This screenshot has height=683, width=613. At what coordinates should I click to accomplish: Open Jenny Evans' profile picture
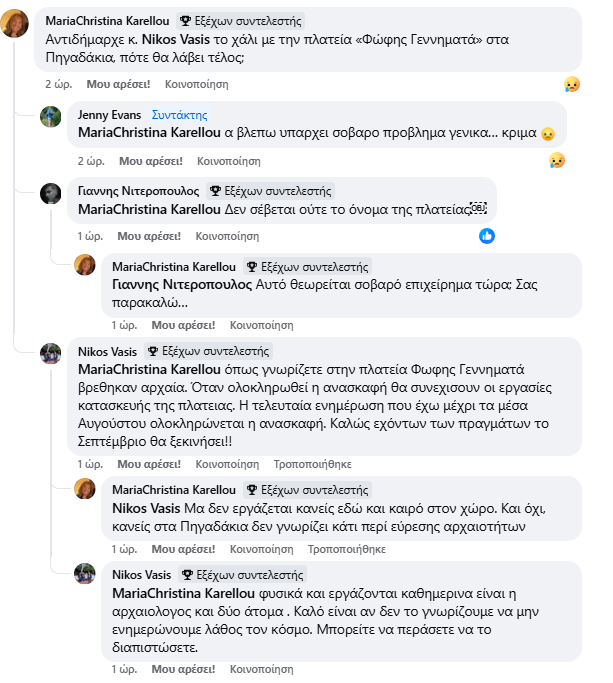click(51, 117)
